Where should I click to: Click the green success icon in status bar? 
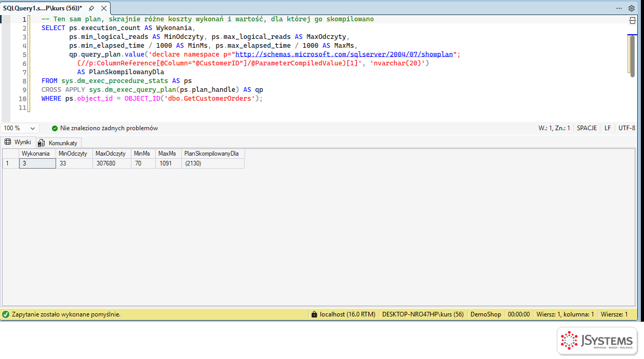point(6,314)
